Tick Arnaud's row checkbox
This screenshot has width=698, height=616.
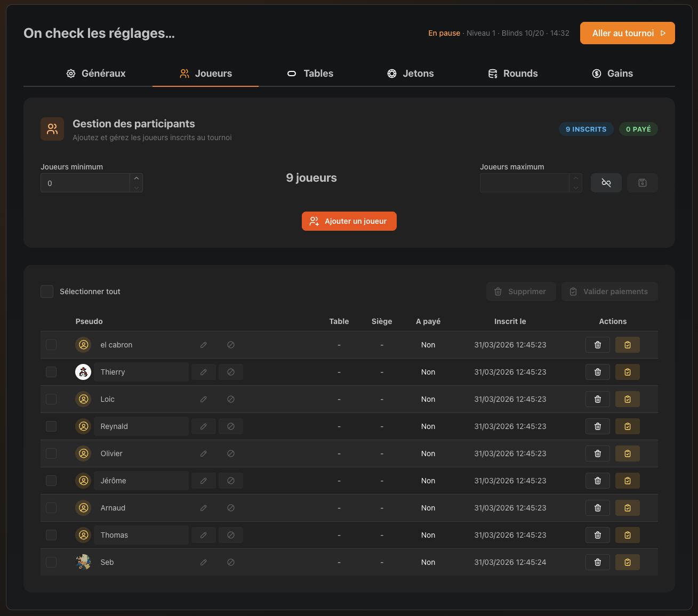[x=51, y=508]
